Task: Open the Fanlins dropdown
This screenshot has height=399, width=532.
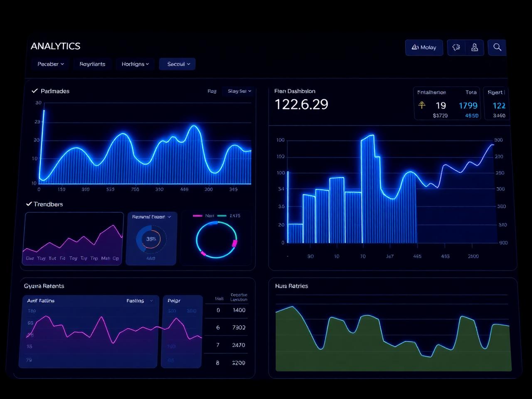Action: [x=140, y=300]
